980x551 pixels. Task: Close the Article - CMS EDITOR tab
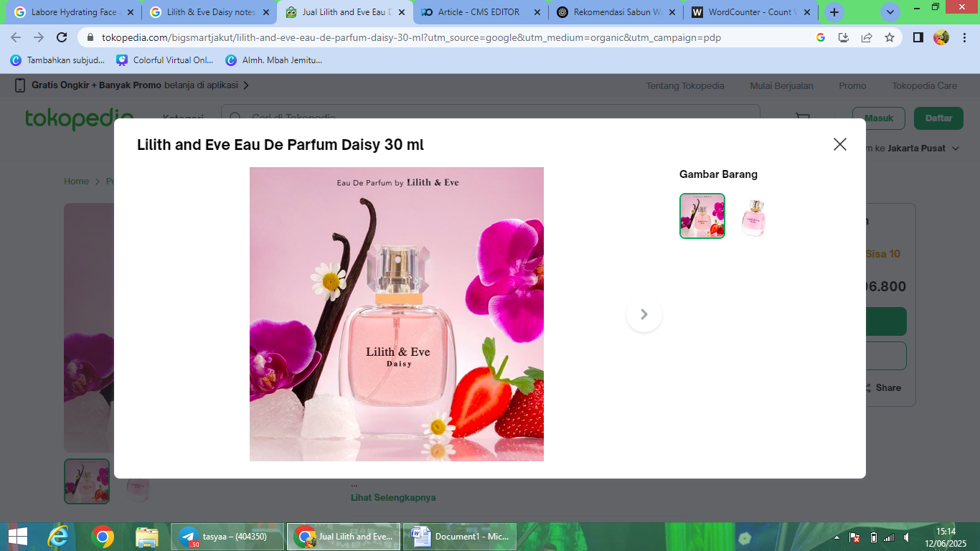click(537, 12)
